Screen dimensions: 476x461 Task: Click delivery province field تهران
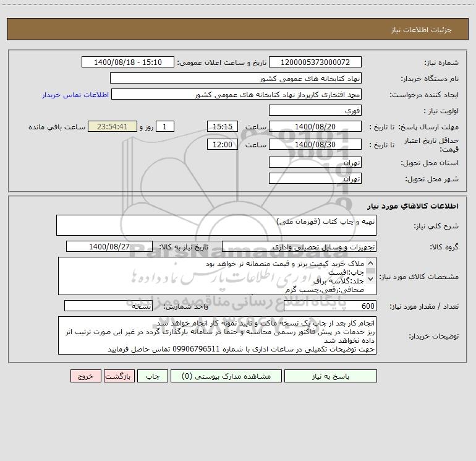click(x=315, y=162)
